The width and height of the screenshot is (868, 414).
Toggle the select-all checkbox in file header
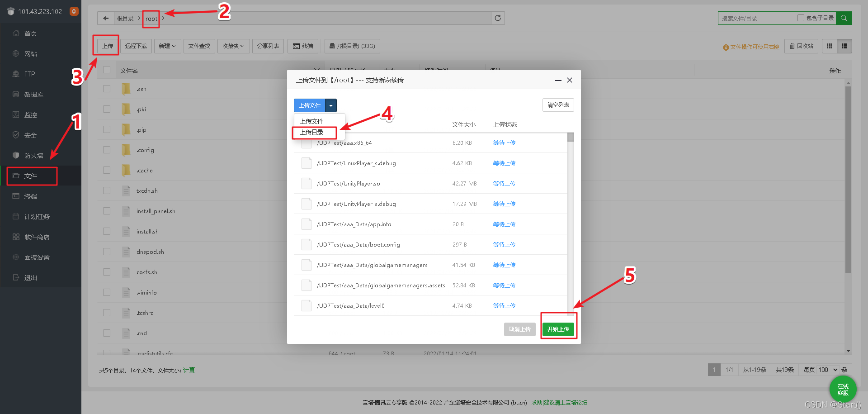coord(107,70)
